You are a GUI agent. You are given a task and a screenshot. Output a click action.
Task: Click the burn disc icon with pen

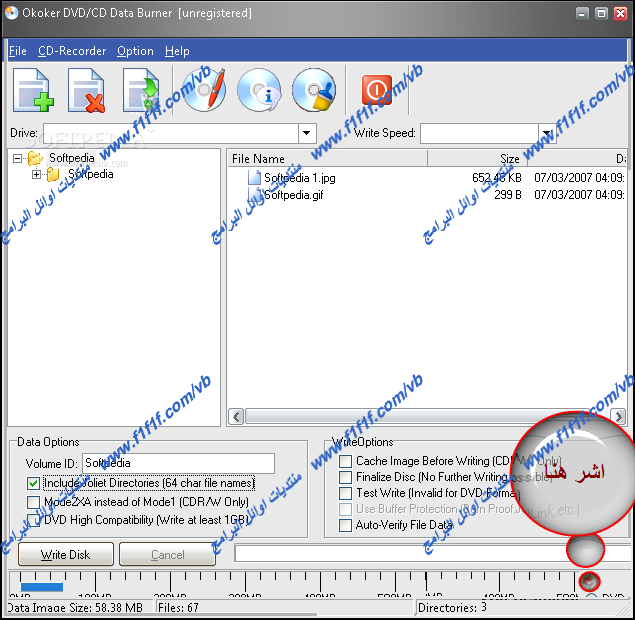click(204, 90)
